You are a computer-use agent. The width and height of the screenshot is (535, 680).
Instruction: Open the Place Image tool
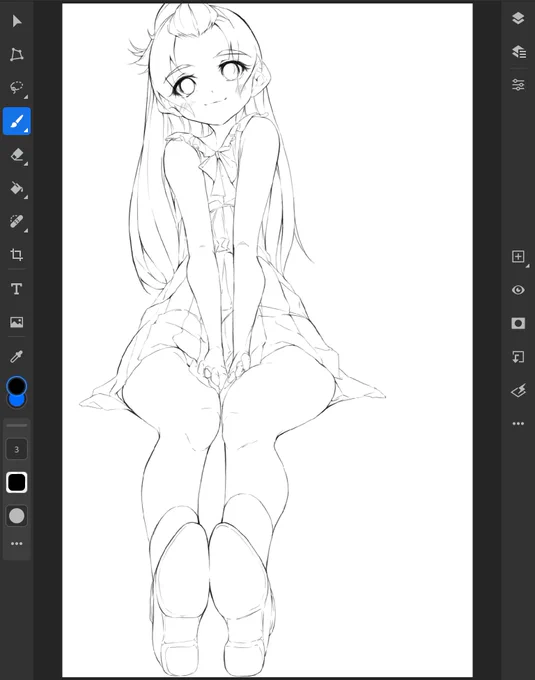point(16,322)
